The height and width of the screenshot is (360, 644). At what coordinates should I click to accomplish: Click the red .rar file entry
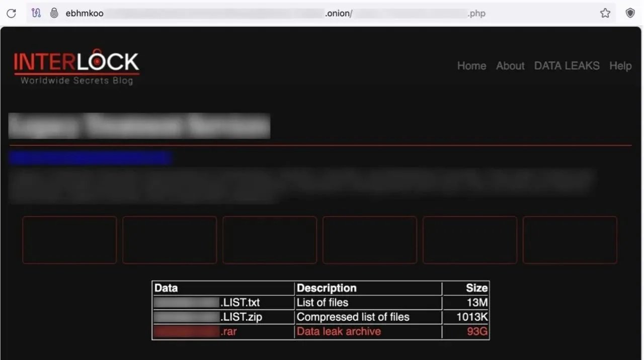point(228,332)
